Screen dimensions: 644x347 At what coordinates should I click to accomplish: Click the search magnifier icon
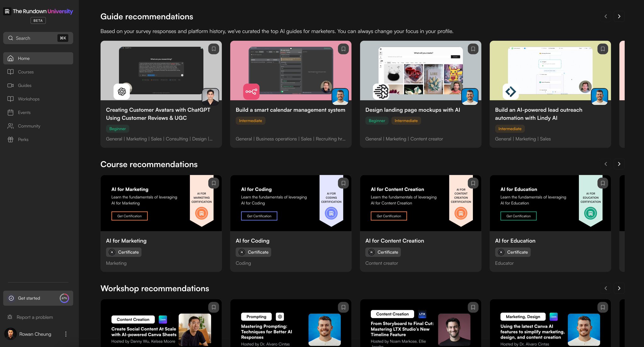(11, 38)
